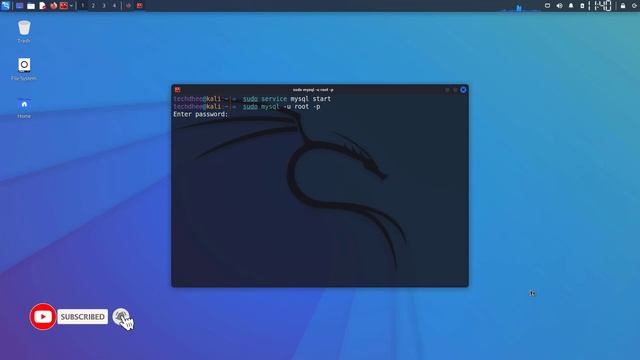Launch the text editor from the panel
This screenshot has width=640, height=360.
(x=42, y=6)
